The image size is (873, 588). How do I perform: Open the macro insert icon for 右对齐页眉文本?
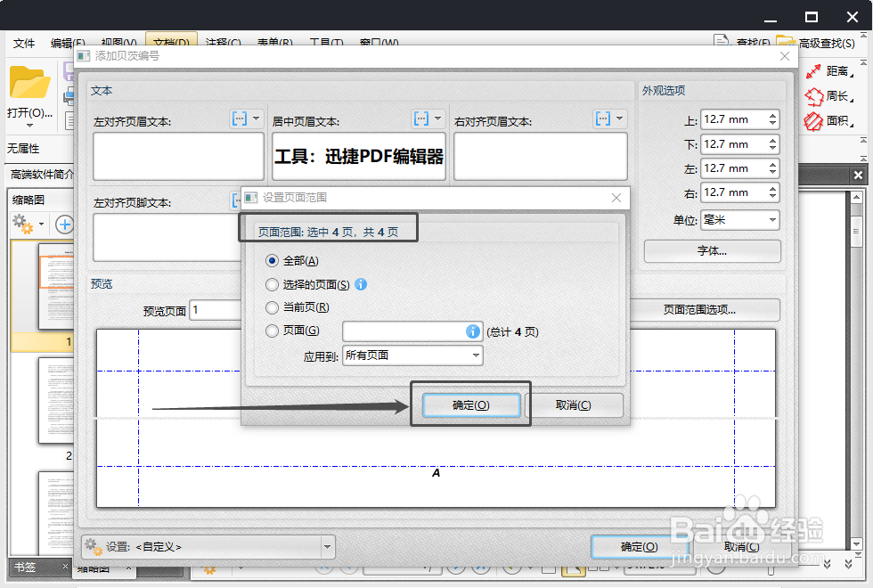[603, 118]
